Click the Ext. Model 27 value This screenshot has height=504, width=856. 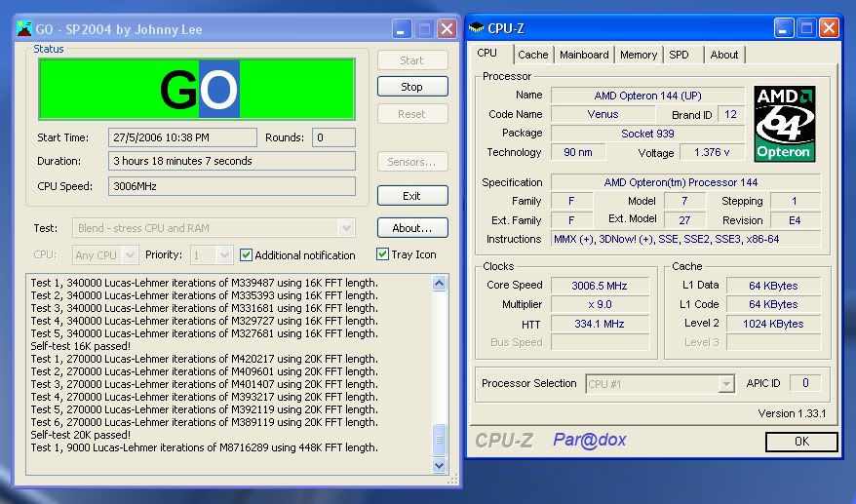684,220
